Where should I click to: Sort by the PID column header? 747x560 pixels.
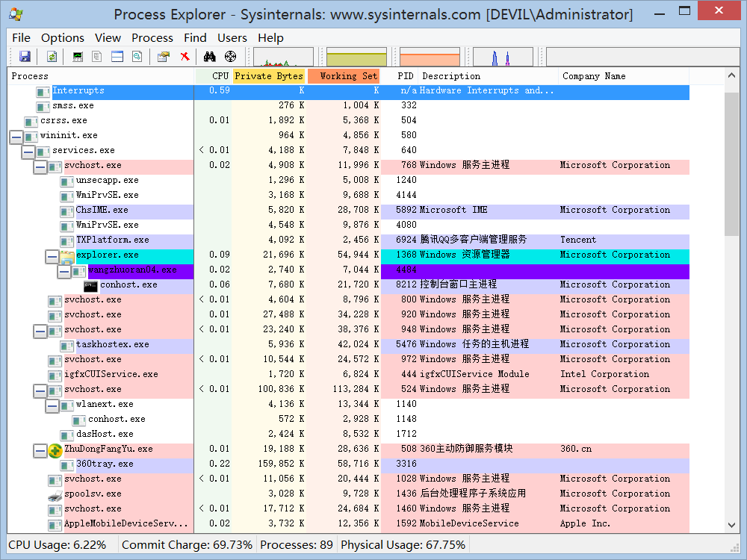[400, 76]
